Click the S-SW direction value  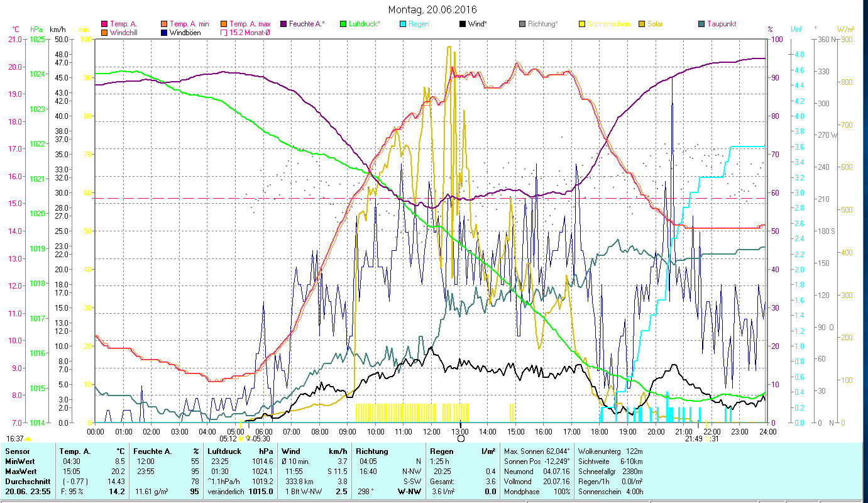pos(412,482)
